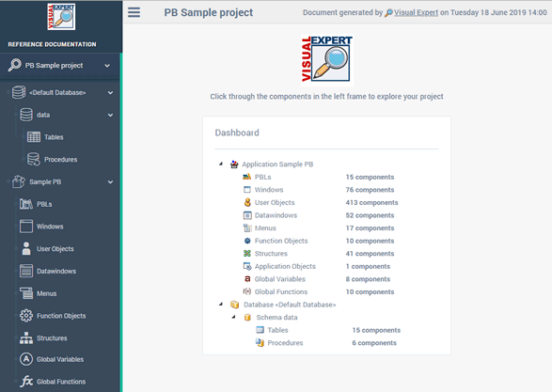The image size is (552, 392).
Task: Click the User Objects person icon in sidebar
Action: tap(26, 248)
